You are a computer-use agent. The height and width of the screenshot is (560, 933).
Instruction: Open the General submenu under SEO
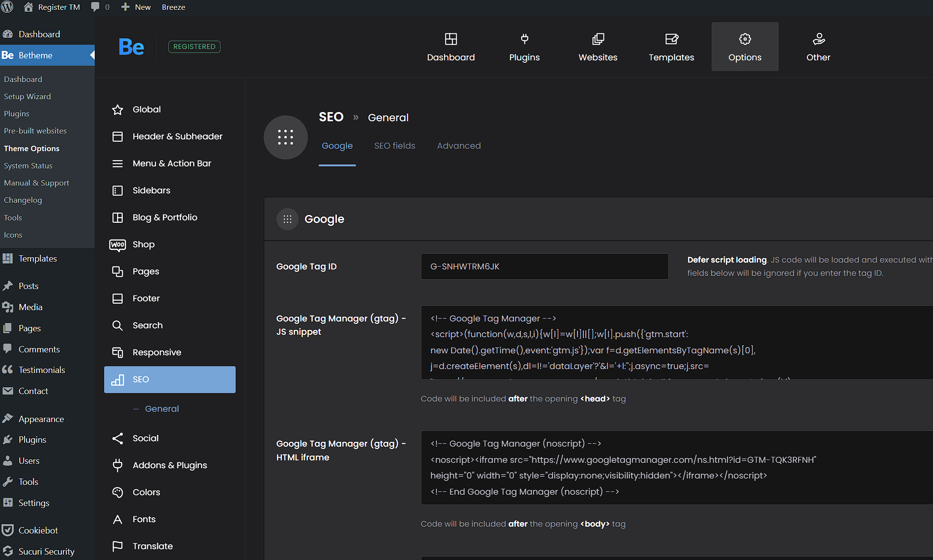click(x=162, y=409)
